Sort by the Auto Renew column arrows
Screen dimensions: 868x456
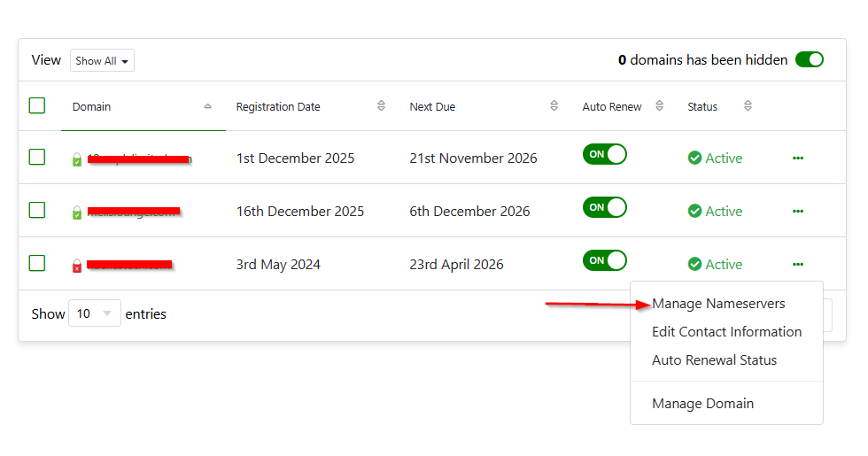(659, 105)
